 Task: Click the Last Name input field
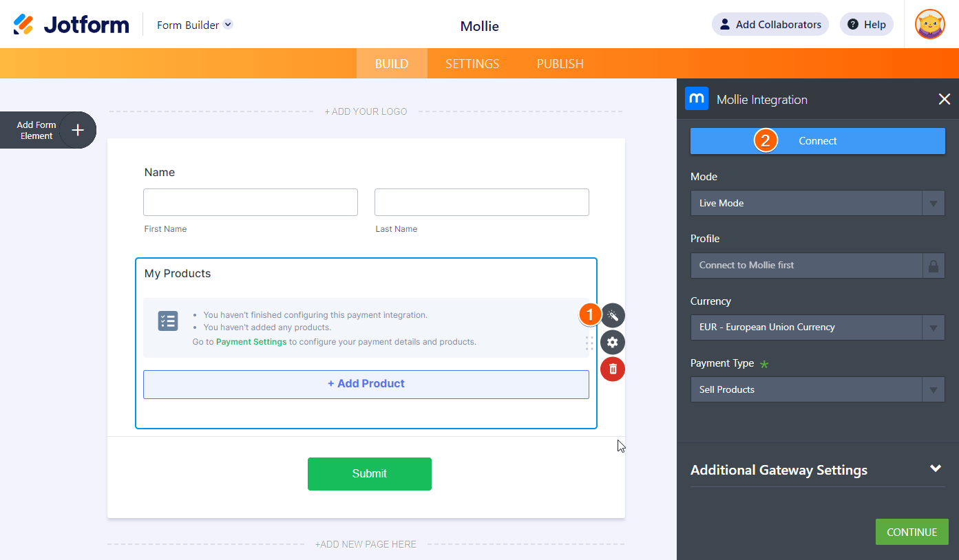click(x=482, y=202)
